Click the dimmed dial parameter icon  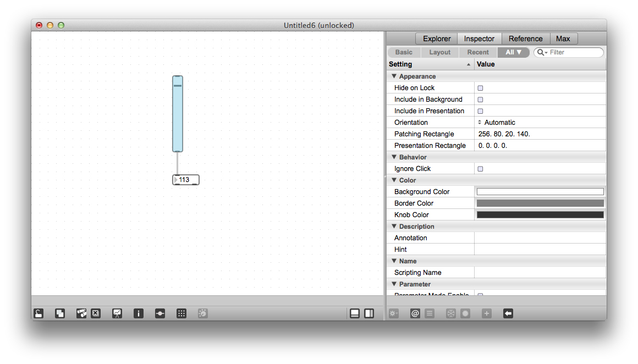(x=202, y=313)
